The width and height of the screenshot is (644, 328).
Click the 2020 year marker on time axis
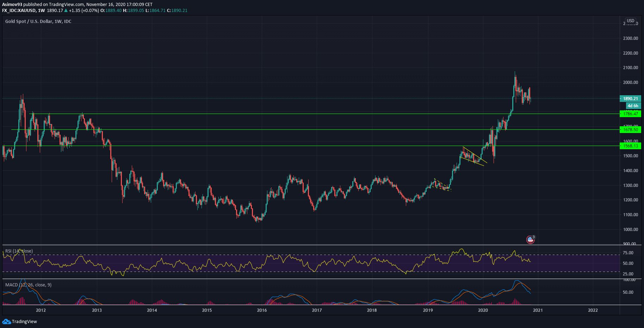coord(483,310)
